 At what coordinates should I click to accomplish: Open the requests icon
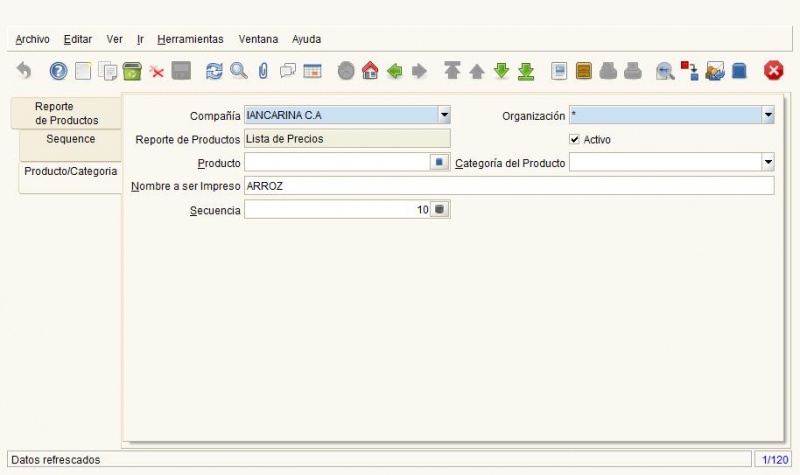pyautogui.click(x=715, y=70)
